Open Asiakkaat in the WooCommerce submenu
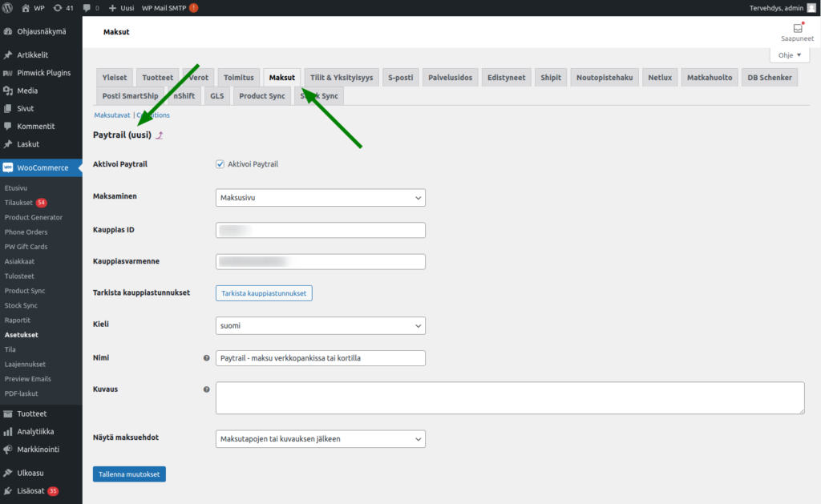The image size is (821, 504). click(19, 261)
